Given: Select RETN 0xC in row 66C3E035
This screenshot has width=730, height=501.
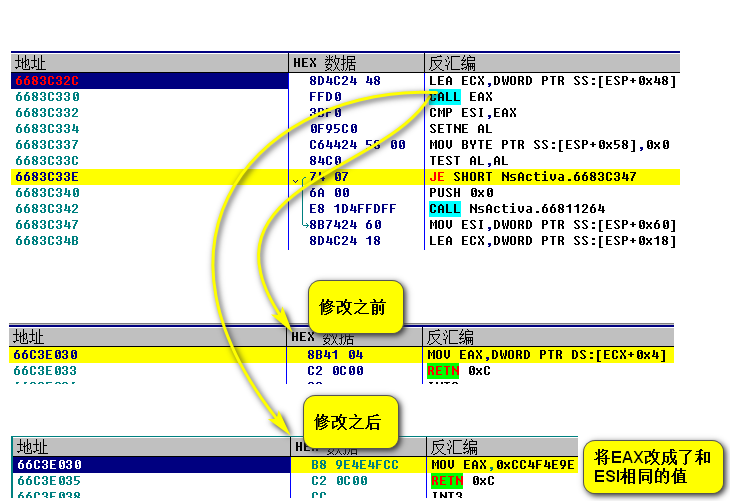Looking at the screenshot, I should [462, 481].
